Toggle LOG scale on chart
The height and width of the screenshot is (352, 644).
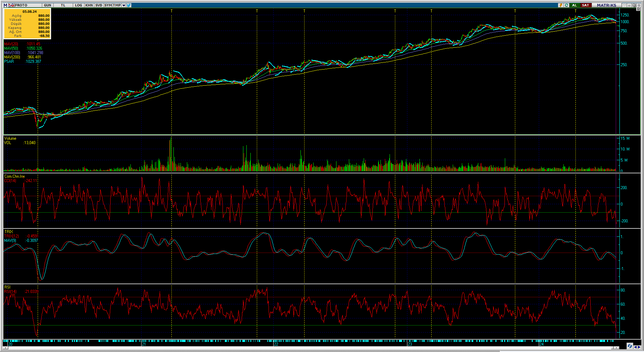click(x=79, y=5)
